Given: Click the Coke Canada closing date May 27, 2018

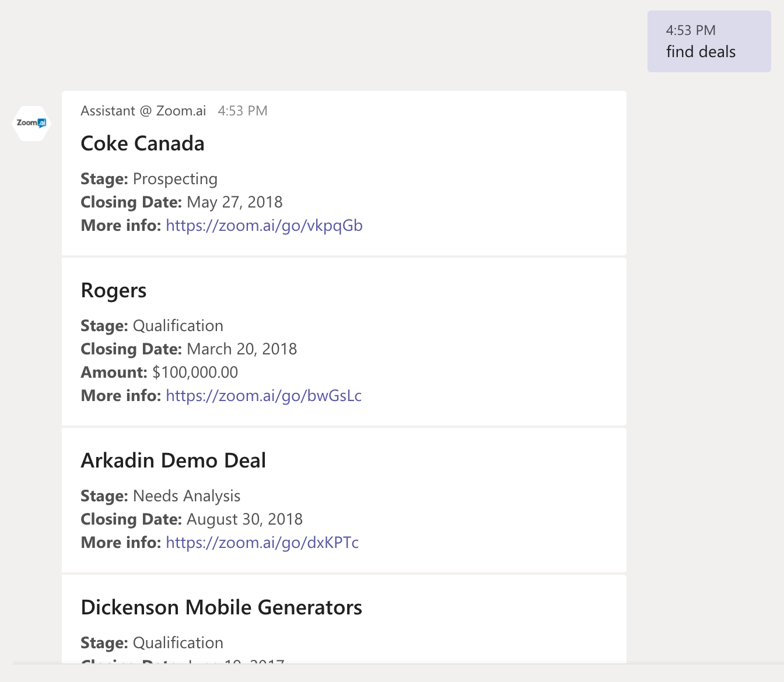Looking at the screenshot, I should click(x=235, y=202).
